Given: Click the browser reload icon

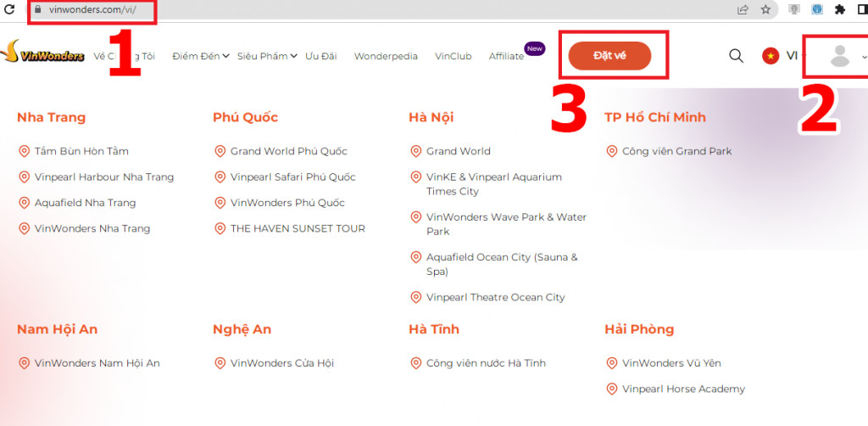Looking at the screenshot, I should tap(8, 9).
